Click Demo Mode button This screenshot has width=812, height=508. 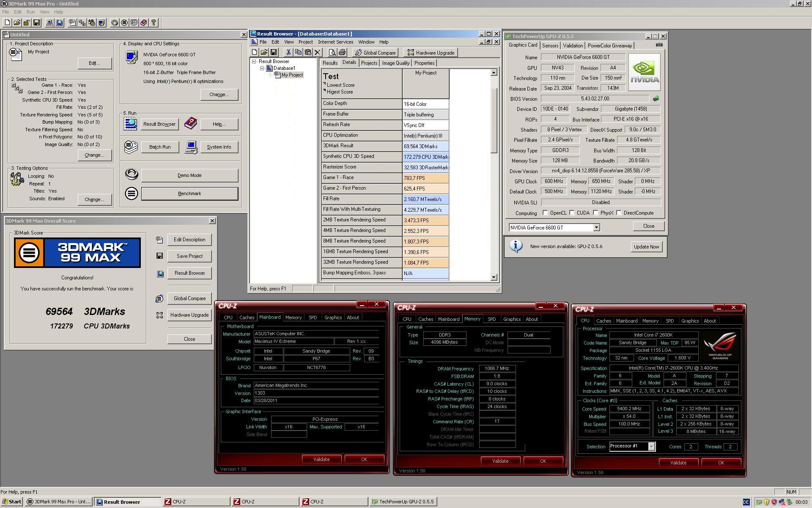189,175
